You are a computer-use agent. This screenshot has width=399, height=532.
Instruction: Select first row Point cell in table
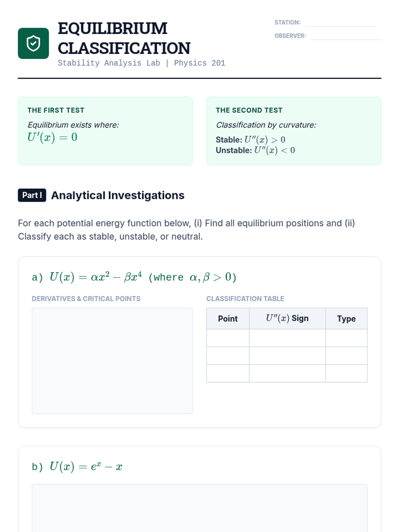(x=228, y=338)
